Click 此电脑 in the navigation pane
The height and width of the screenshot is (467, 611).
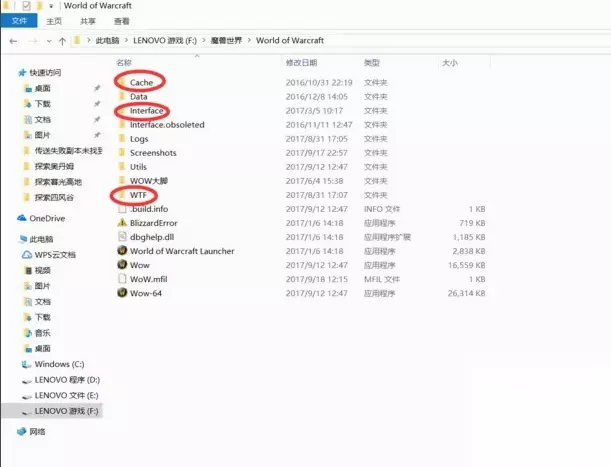tap(41, 239)
